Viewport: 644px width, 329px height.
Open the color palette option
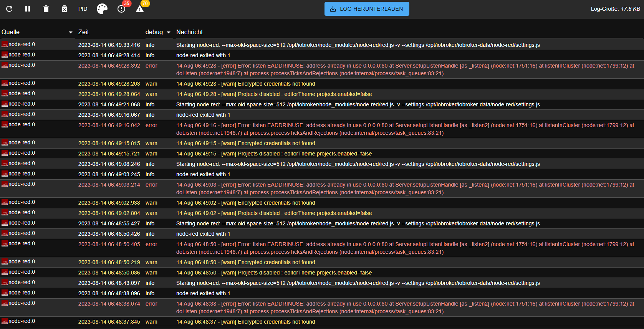102,9
